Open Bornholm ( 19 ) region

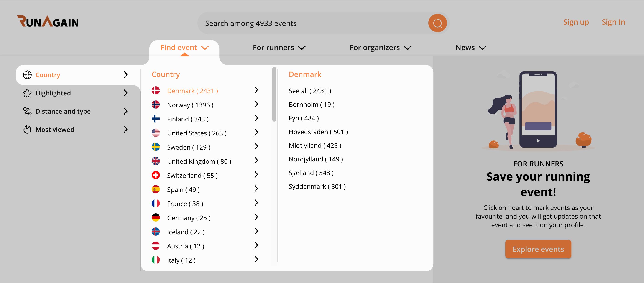(312, 105)
